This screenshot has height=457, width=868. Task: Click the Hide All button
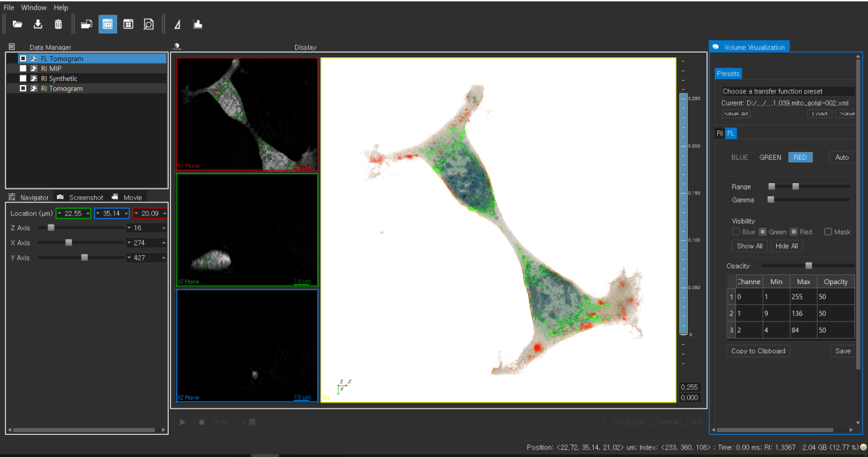pos(786,246)
